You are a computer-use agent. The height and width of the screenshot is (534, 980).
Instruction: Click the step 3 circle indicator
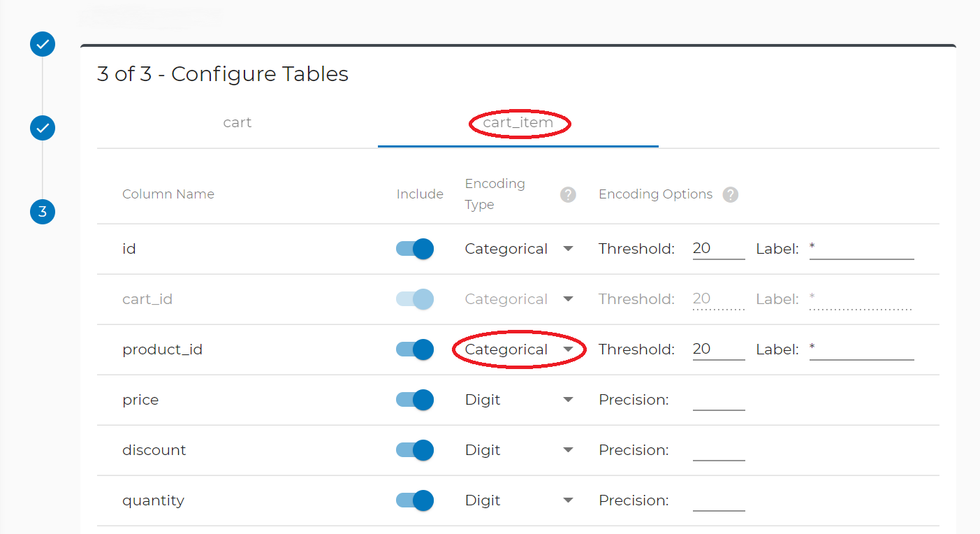(x=43, y=212)
